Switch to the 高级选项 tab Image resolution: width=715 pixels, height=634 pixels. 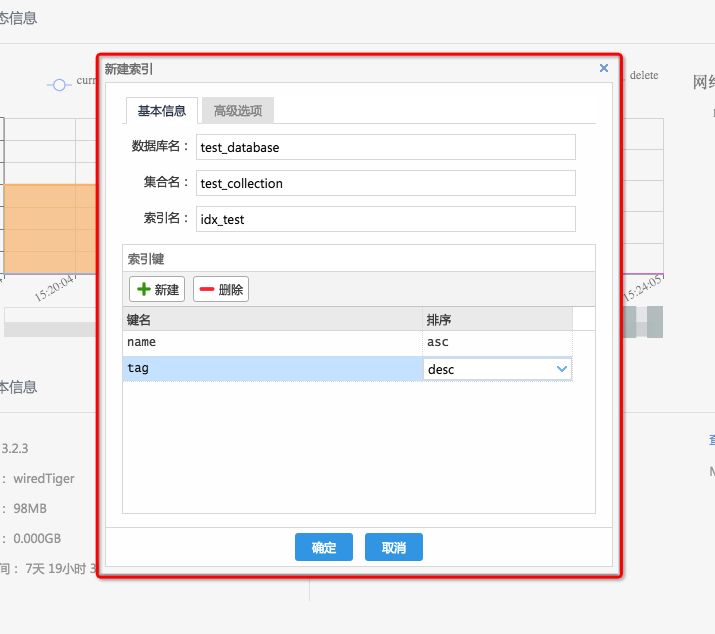point(238,110)
